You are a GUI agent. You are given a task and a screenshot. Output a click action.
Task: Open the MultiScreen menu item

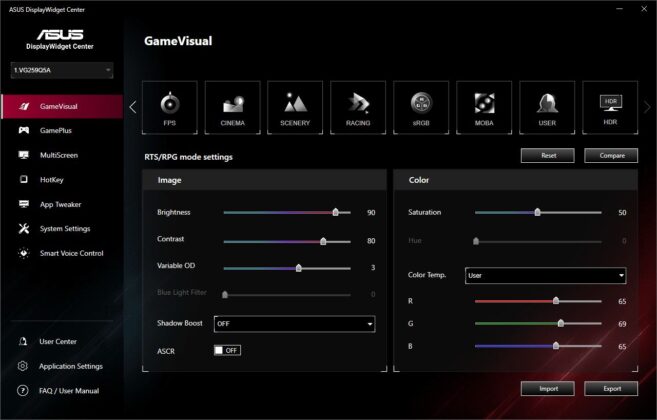(62, 155)
